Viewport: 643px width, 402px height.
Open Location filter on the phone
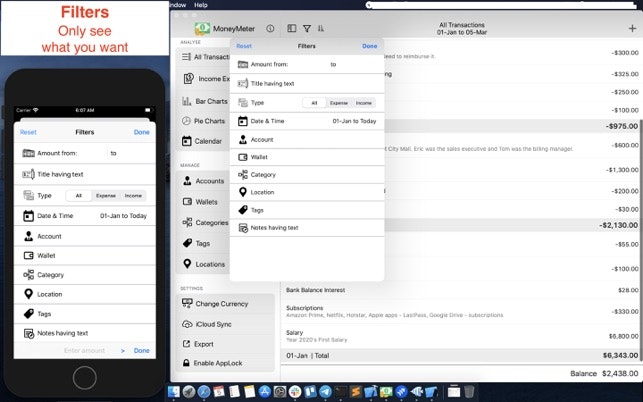85,294
